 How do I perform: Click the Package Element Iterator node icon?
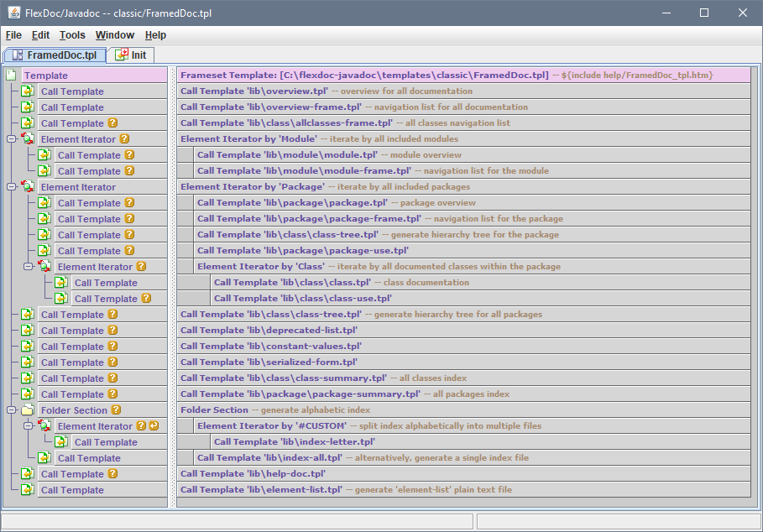pos(28,187)
